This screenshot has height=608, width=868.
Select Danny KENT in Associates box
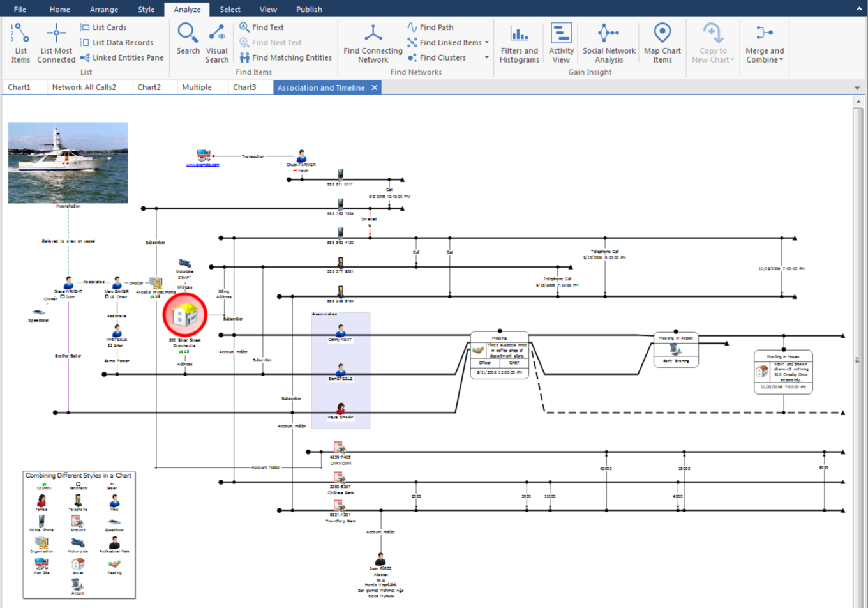[x=341, y=331]
